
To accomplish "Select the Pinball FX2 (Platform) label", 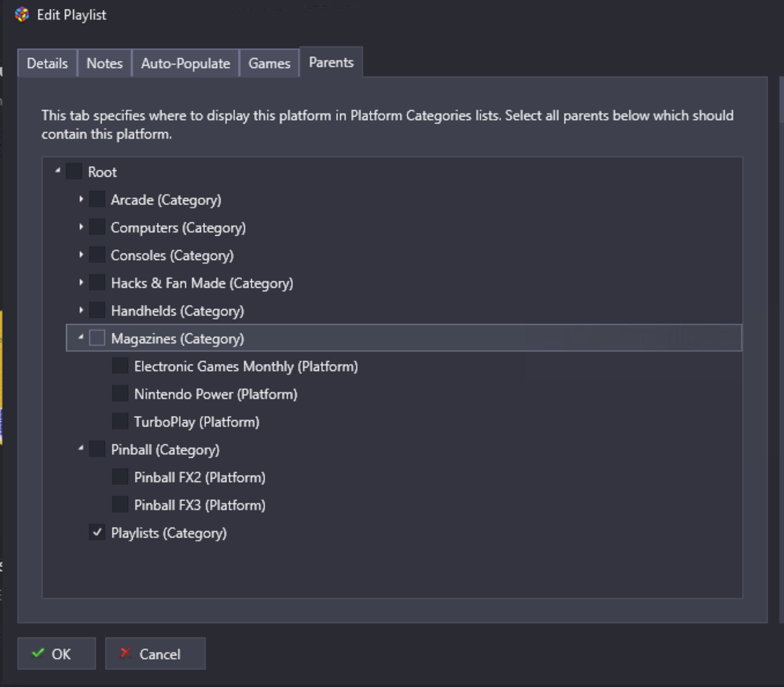I will (x=200, y=478).
